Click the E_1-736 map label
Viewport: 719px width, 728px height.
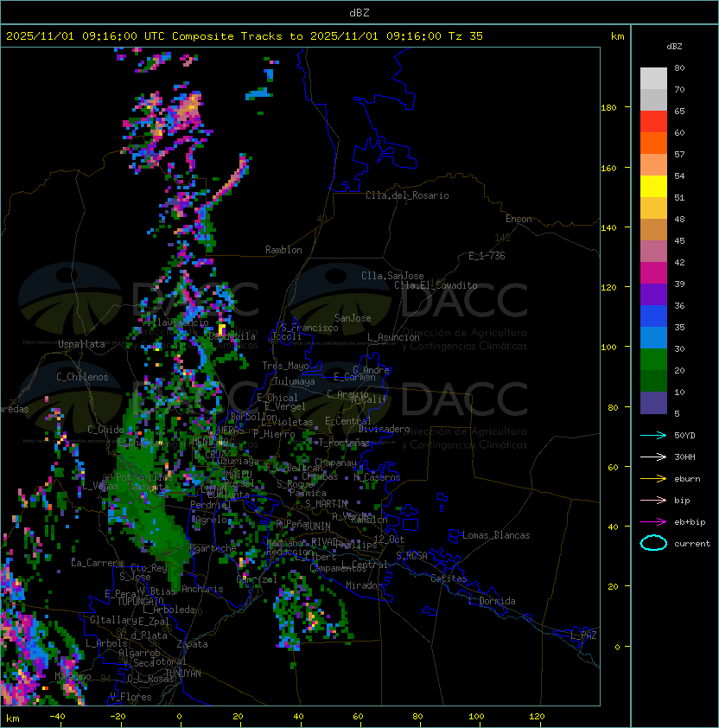[487, 256]
